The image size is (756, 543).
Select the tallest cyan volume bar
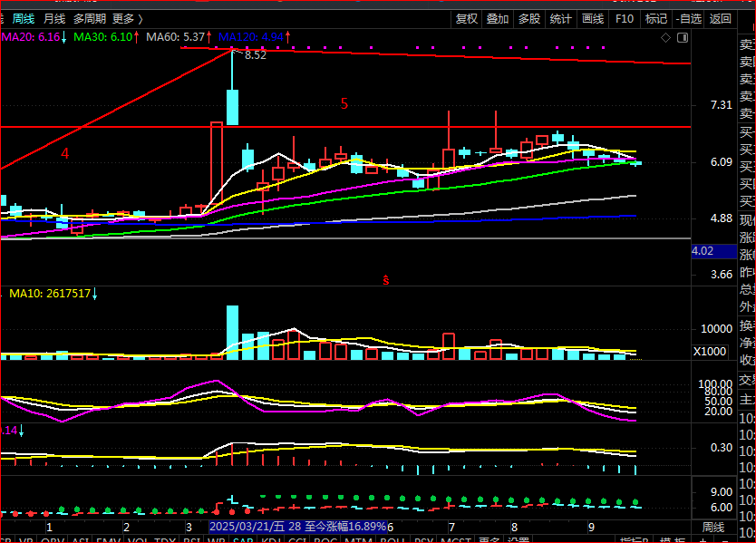[232, 333]
